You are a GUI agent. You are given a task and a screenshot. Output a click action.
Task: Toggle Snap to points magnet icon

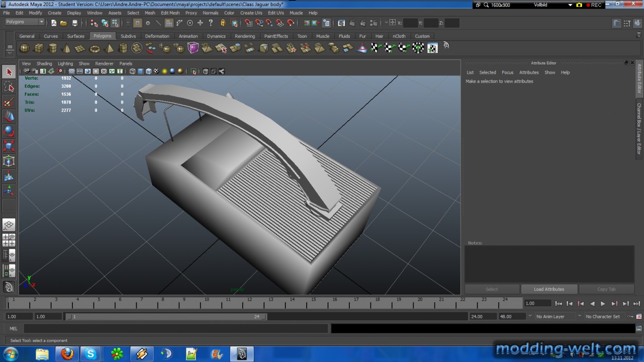(269, 23)
